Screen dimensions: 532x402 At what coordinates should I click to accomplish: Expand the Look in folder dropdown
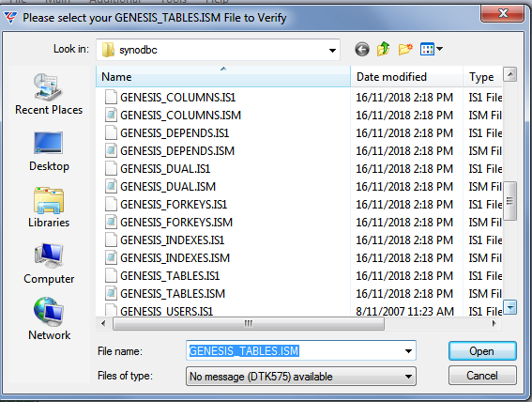[332, 51]
